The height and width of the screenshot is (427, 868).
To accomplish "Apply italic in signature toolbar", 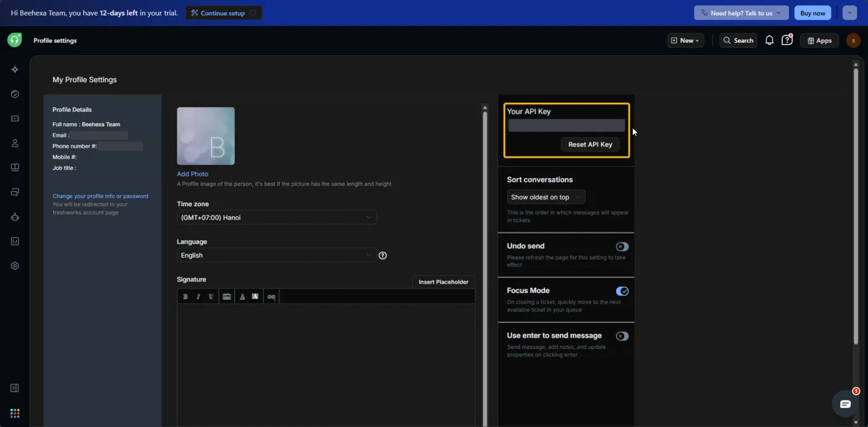I will [x=198, y=297].
